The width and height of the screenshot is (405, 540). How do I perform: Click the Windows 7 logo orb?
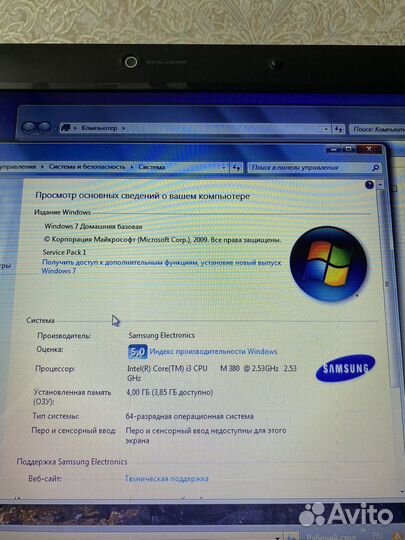coord(328,263)
